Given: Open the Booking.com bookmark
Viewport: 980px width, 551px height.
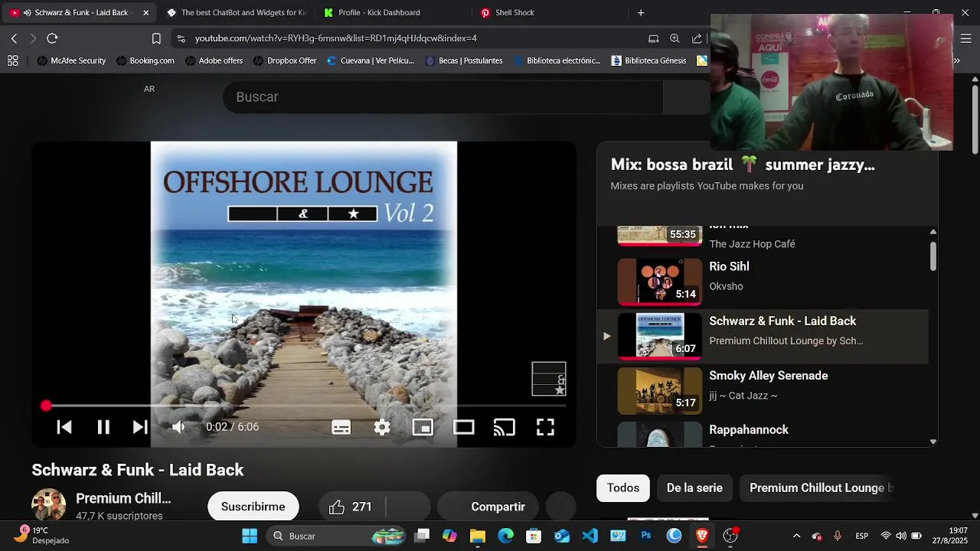Looking at the screenshot, I should point(145,60).
